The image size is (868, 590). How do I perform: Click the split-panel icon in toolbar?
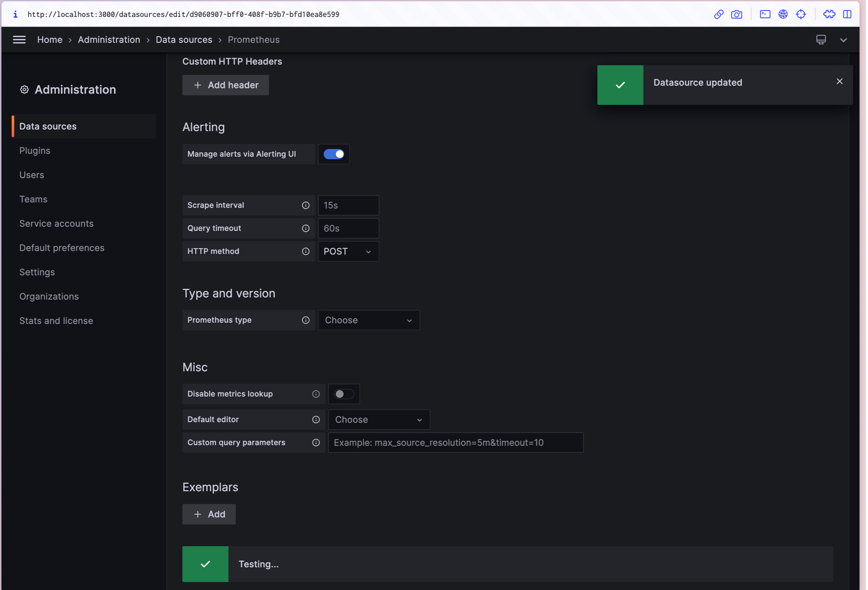tap(848, 14)
